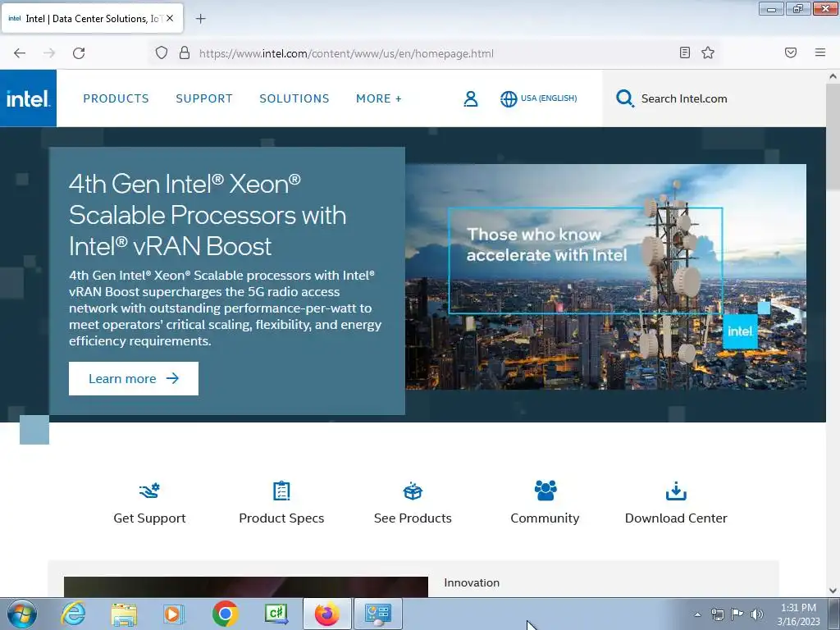Viewport: 840px width, 630px height.
Task: Close the Intel browser tab
Action: pyautogui.click(x=170, y=18)
